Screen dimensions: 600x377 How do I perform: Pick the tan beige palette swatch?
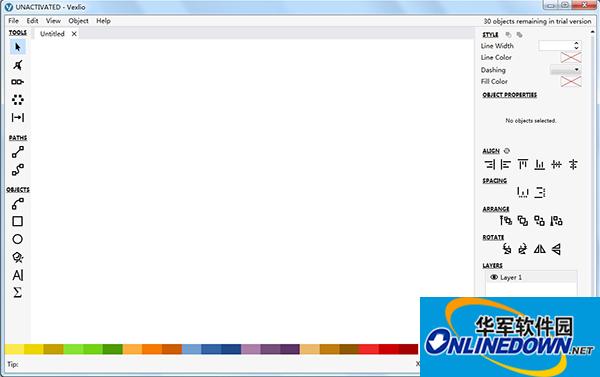coord(310,349)
